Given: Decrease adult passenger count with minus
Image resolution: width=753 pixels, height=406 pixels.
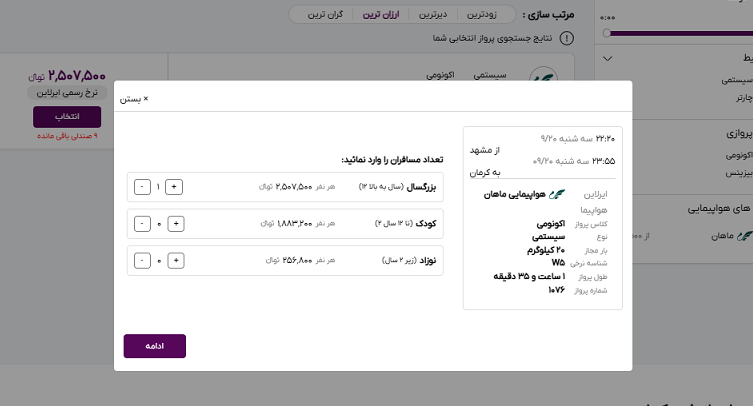Looking at the screenshot, I should [142, 187].
